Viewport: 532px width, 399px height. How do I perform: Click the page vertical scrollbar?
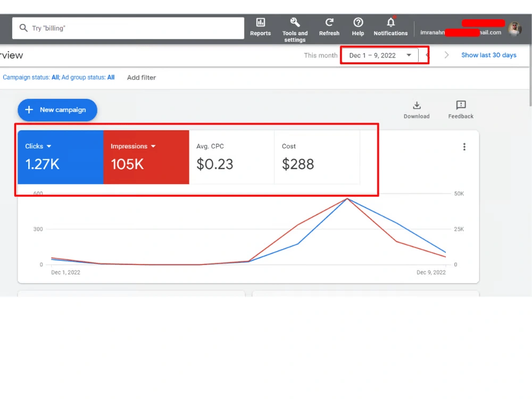click(530, 74)
